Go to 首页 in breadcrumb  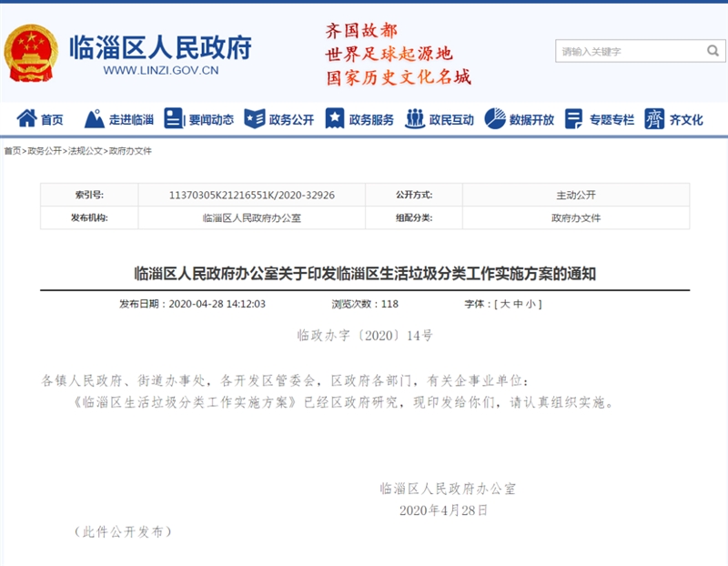coord(13,151)
